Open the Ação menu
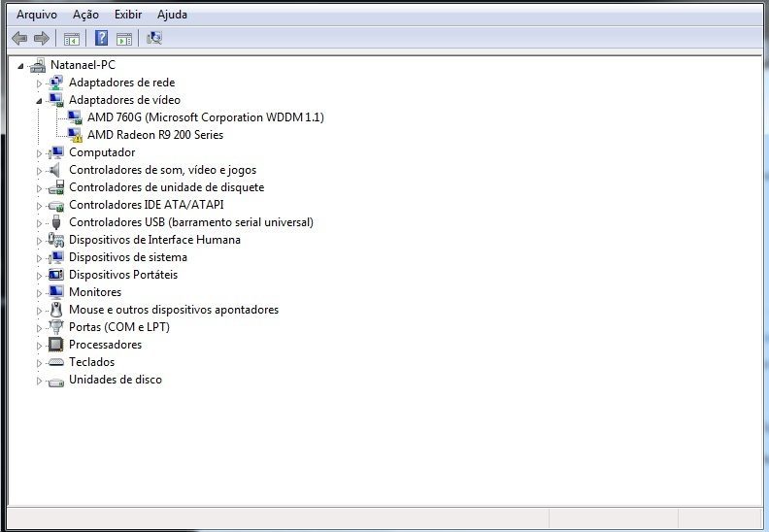769x532 pixels. [x=85, y=15]
